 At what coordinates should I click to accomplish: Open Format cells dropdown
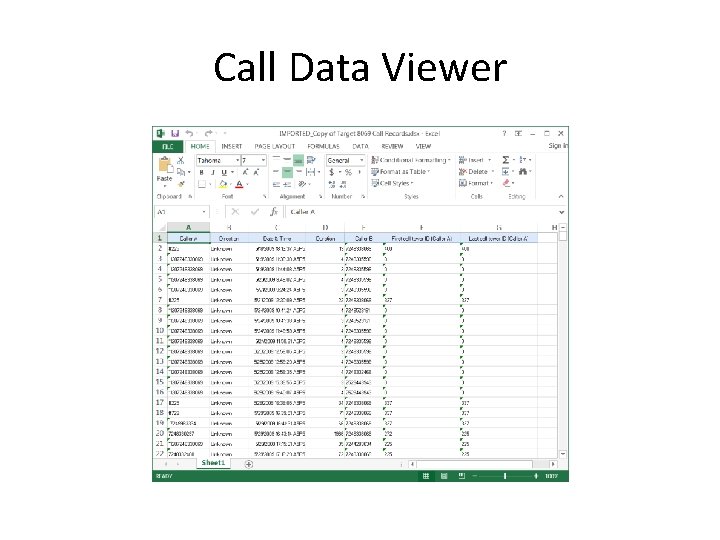point(476,183)
